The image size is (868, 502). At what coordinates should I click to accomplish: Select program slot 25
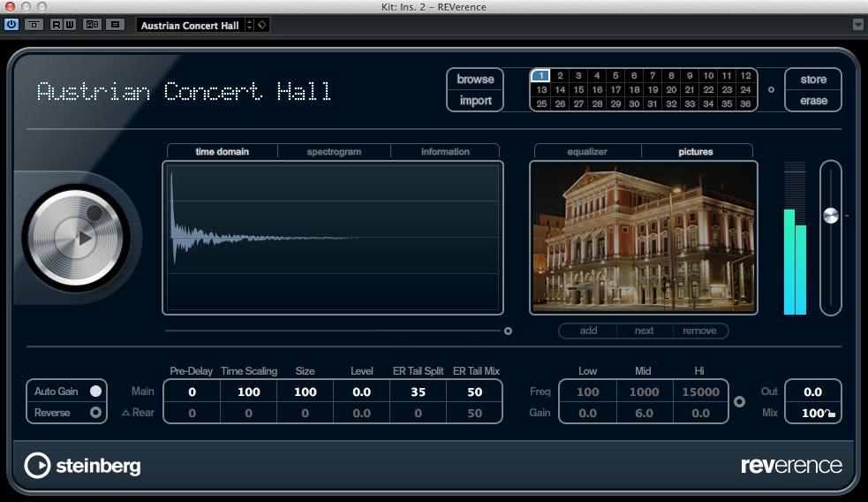click(541, 103)
